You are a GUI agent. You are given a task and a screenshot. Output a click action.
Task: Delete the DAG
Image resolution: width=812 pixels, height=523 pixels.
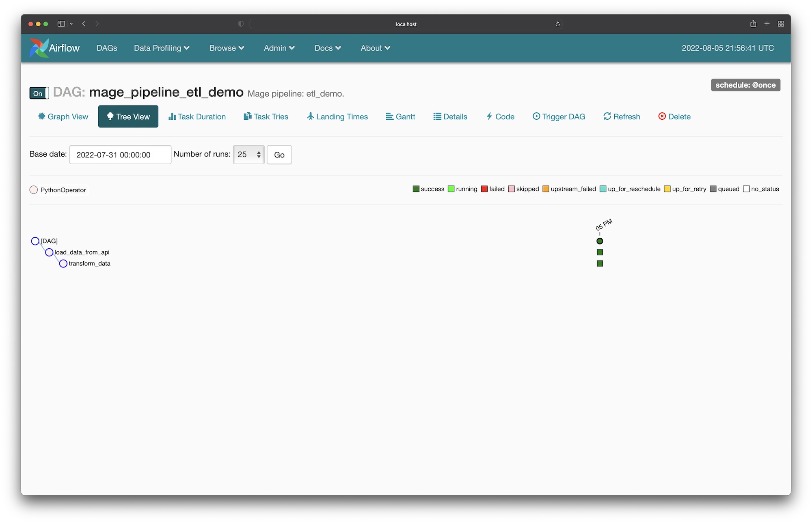[674, 116]
